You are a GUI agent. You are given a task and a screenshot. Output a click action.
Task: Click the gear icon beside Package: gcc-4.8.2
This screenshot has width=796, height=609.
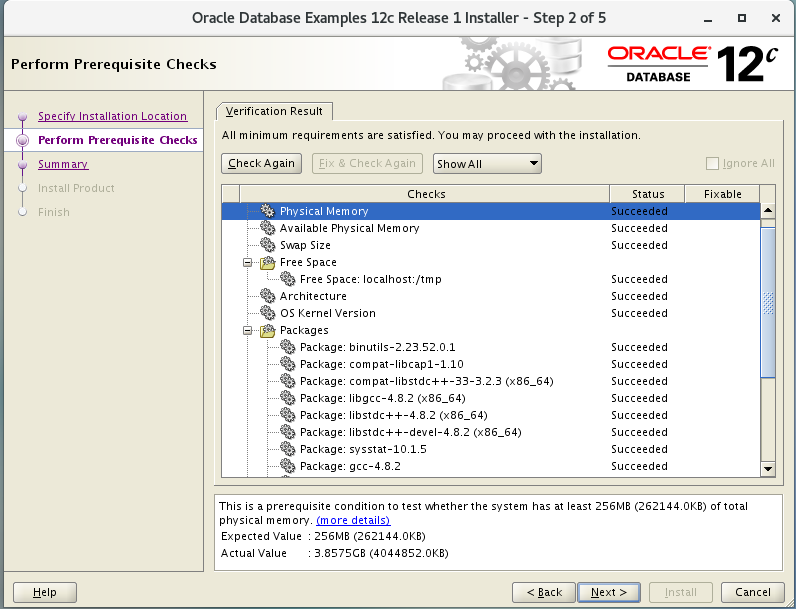pyautogui.click(x=287, y=466)
